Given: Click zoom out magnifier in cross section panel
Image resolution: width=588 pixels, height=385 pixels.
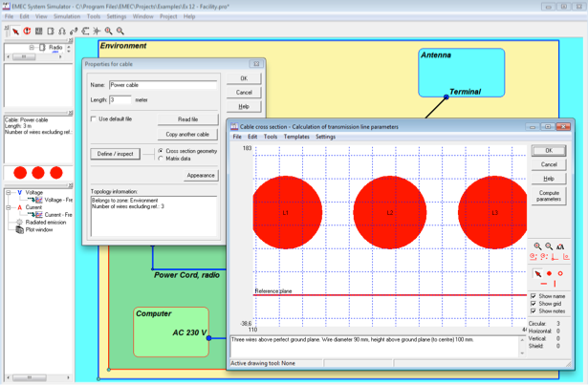Looking at the screenshot, I should coord(549,246).
